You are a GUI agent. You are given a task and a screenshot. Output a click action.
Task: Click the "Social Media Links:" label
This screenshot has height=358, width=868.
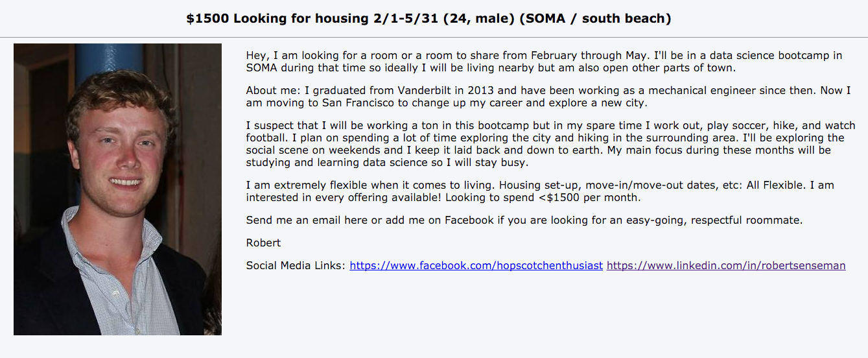pyautogui.click(x=296, y=265)
